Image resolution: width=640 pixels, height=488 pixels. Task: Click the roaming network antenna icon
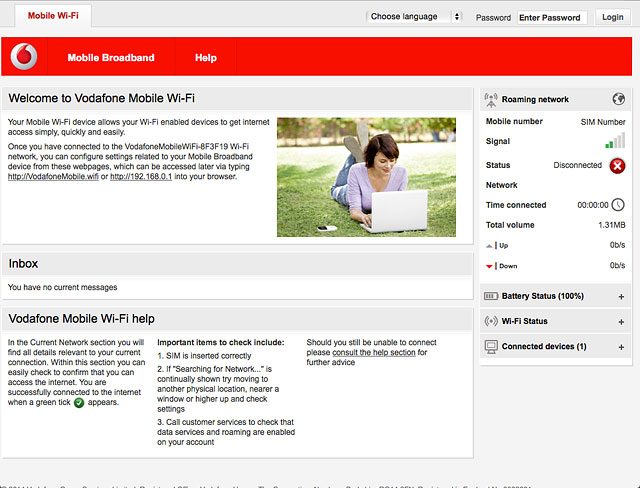pyautogui.click(x=491, y=100)
